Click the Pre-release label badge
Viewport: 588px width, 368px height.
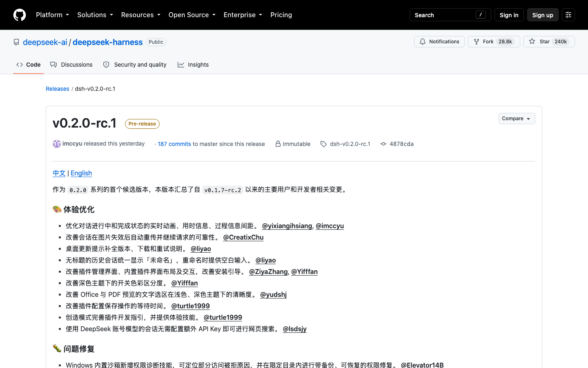pyautogui.click(x=142, y=124)
